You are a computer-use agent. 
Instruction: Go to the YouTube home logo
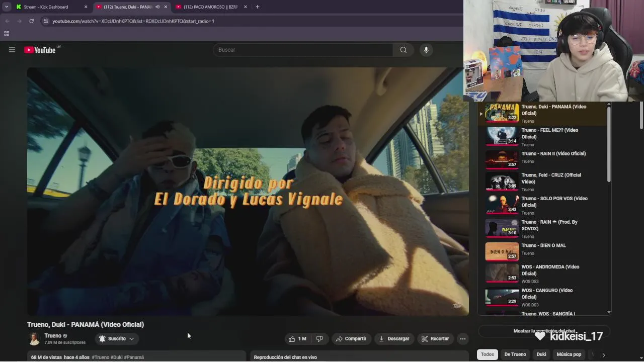(x=40, y=50)
